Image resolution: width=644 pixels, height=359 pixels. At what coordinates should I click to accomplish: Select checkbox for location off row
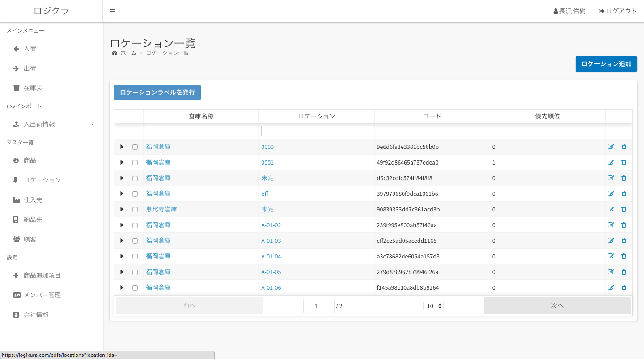[x=135, y=194]
